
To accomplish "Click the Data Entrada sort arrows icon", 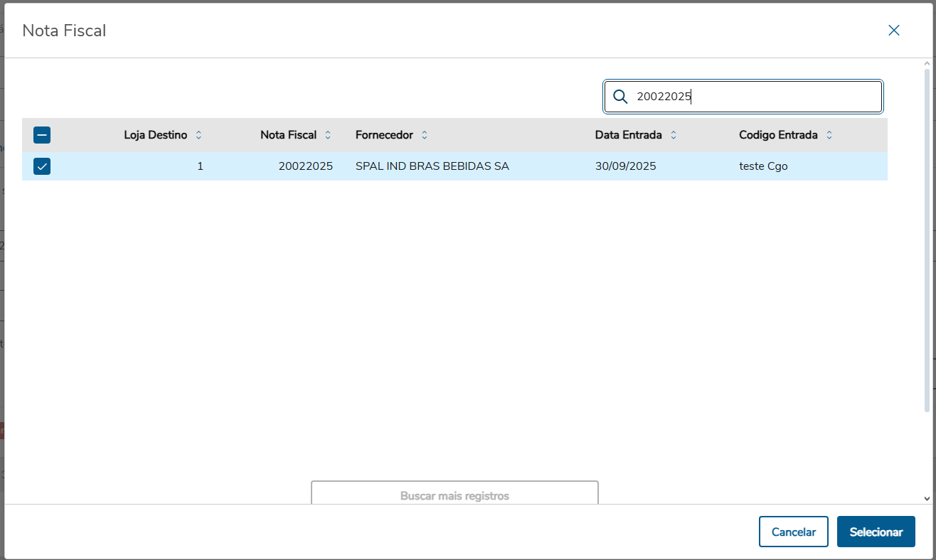I will [674, 135].
